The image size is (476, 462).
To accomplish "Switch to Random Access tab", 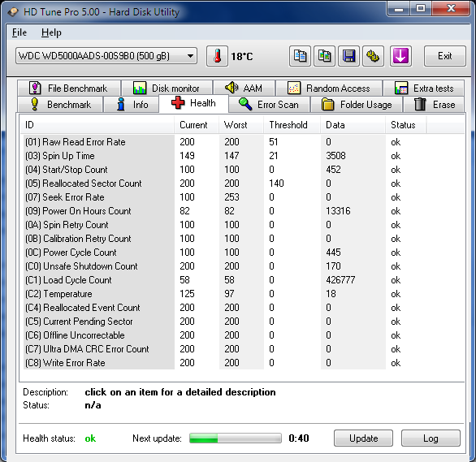I will click(329, 89).
